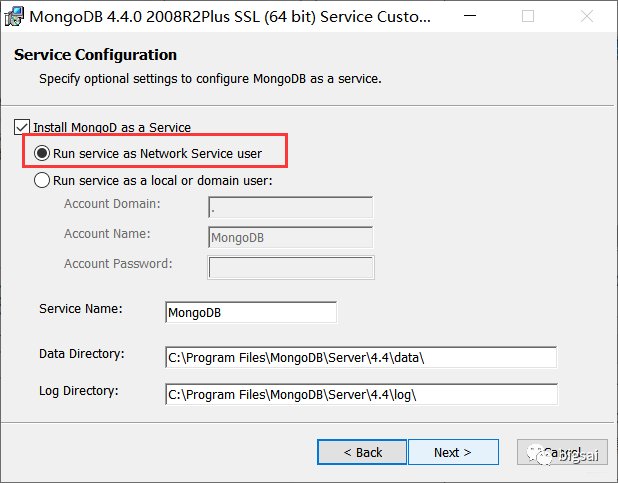Image resolution: width=618 pixels, height=483 pixels.
Task: Click the Account Domain text field
Action: point(290,207)
